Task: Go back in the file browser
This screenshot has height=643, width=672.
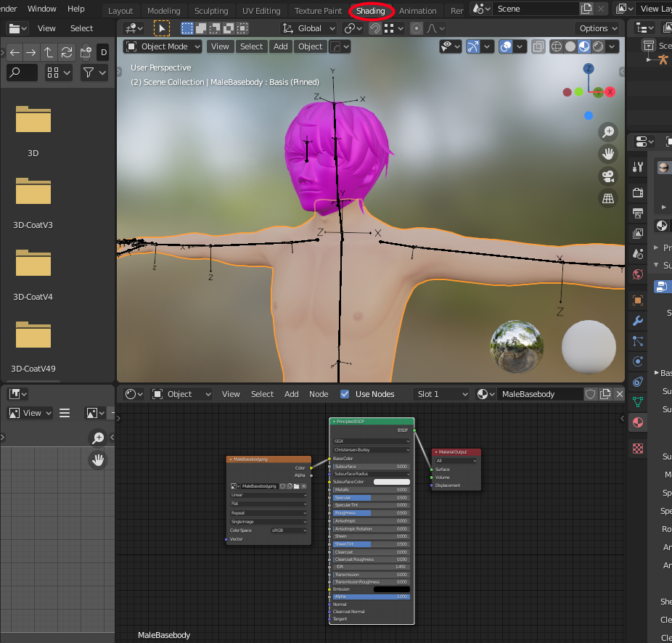Action: [x=15, y=52]
